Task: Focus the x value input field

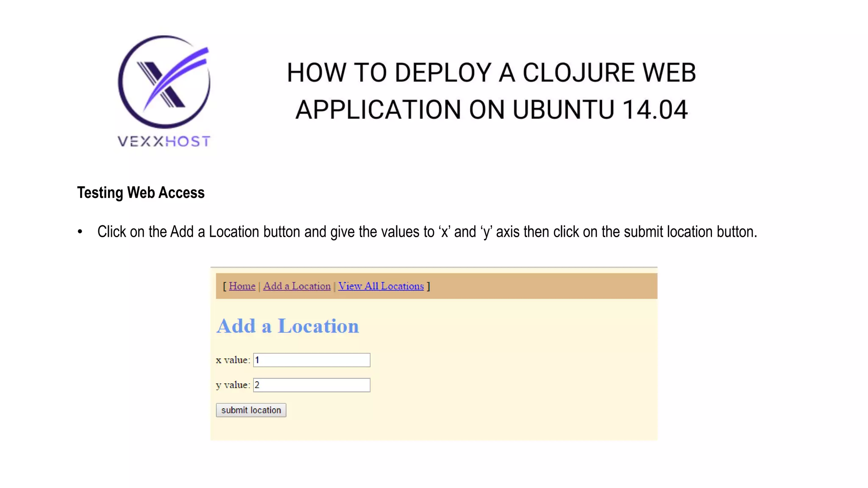Action: (312, 360)
